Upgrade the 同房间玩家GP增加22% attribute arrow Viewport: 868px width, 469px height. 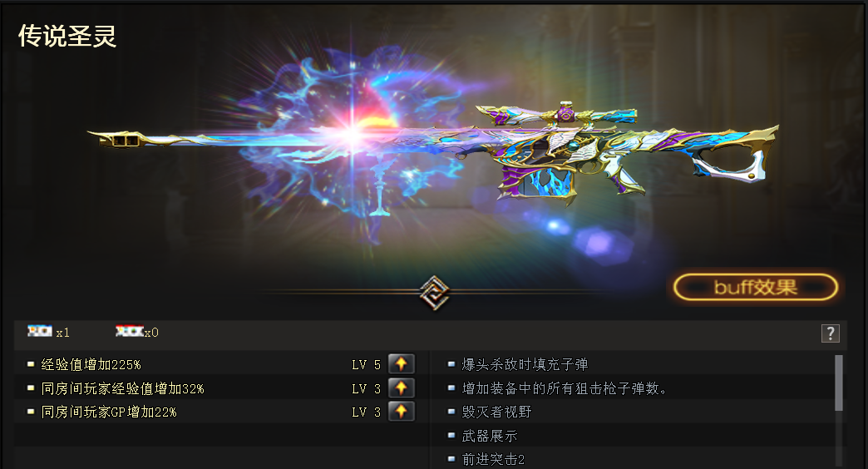tap(402, 412)
